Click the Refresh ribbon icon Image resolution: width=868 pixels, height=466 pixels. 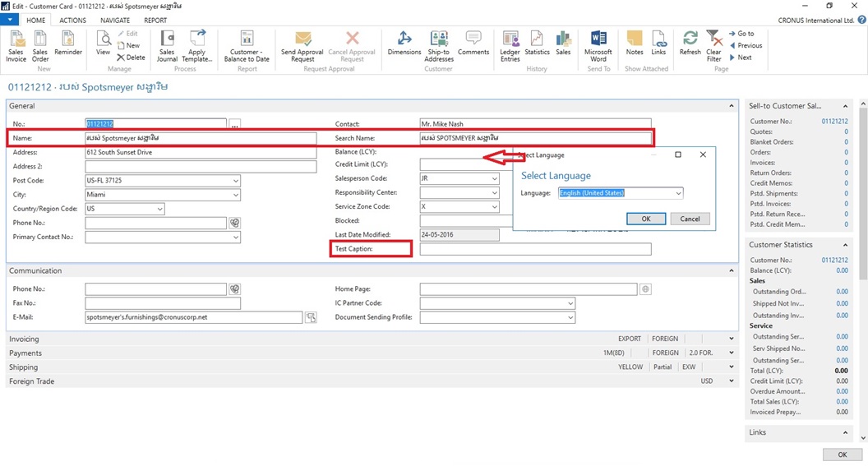coord(690,44)
